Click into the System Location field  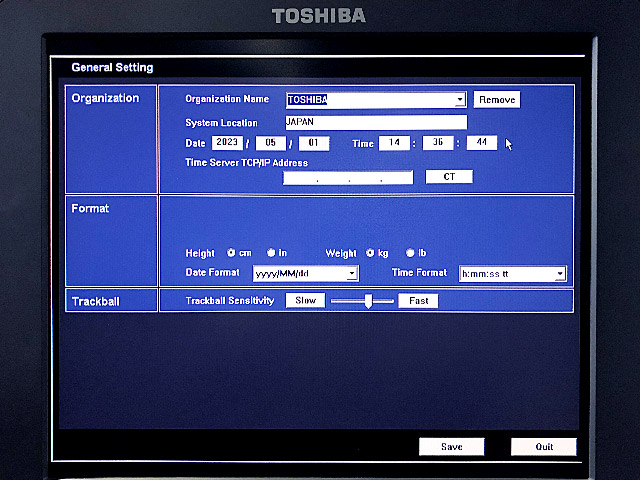[376, 122]
